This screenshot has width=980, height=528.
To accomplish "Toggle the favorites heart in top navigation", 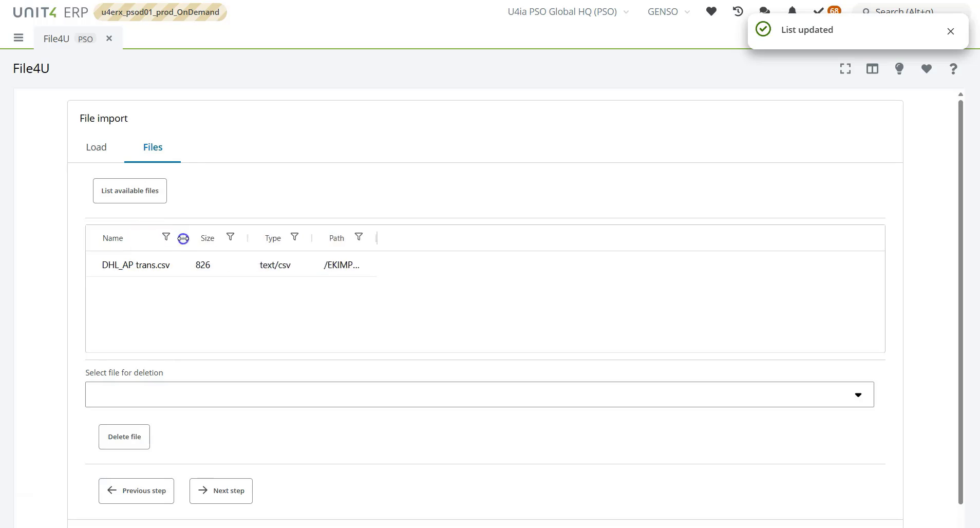I will [711, 11].
